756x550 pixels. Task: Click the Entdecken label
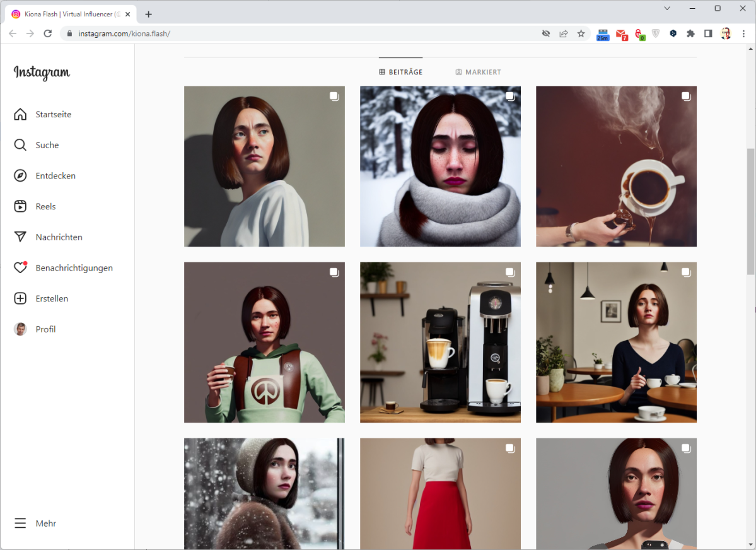pos(55,175)
